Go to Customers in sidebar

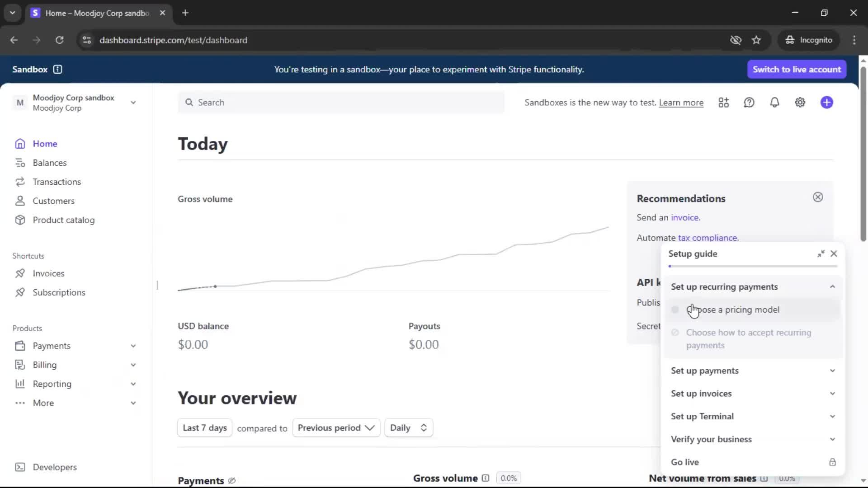pyautogui.click(x=53, y=201)
